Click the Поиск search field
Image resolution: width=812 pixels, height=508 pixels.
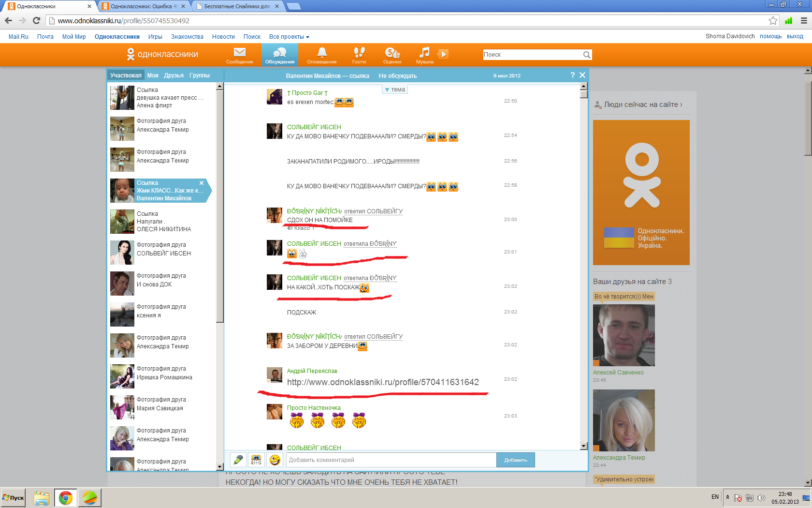532,55
